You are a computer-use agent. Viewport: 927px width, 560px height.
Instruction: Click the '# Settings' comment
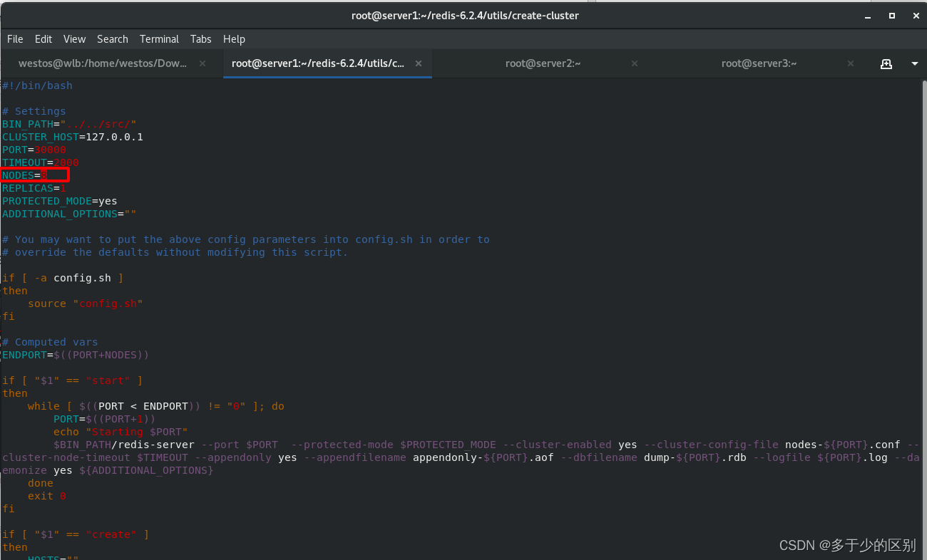tap(34, 111)
